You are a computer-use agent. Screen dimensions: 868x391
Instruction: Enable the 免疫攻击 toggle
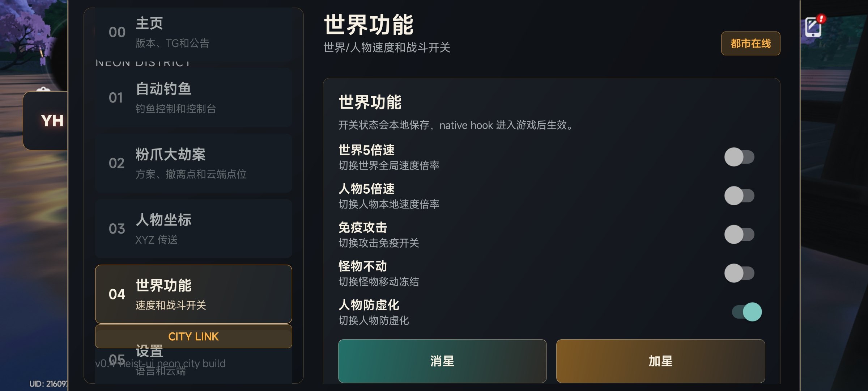(739, 235)
